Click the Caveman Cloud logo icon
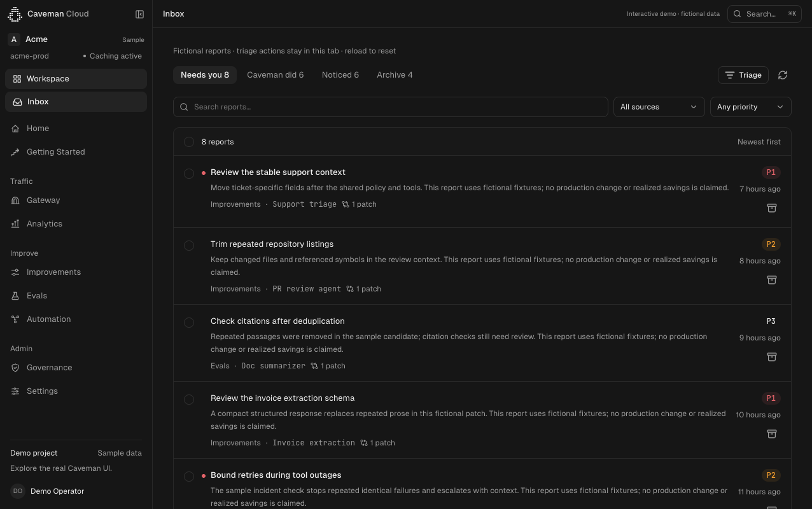The image size is (812, 509). click(15, 14)
